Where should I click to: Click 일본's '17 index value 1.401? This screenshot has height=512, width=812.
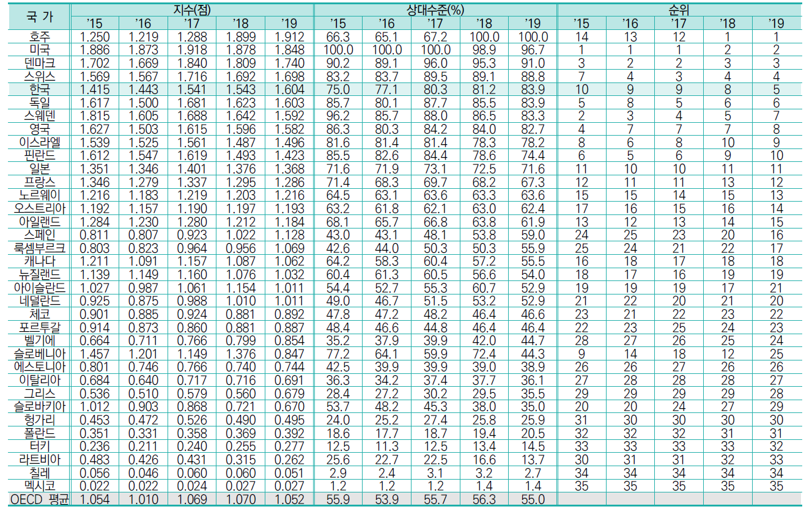pos(193,167)
